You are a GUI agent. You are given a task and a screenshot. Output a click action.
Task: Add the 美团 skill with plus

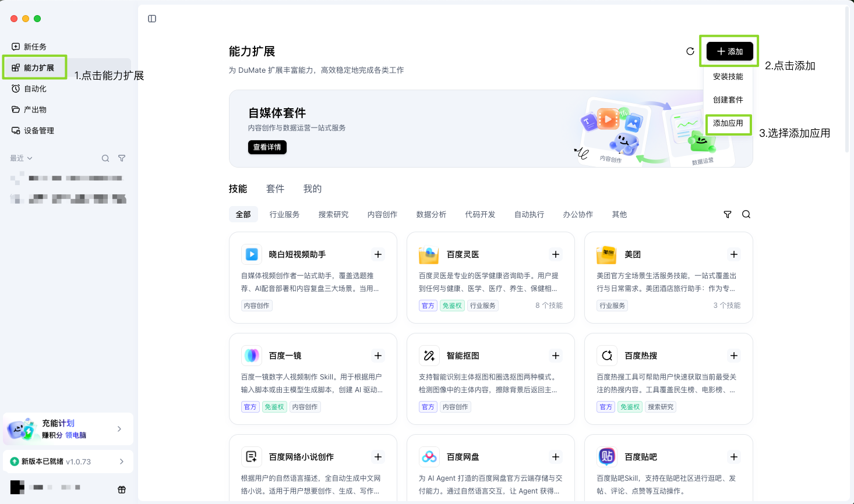coord(734,254)
